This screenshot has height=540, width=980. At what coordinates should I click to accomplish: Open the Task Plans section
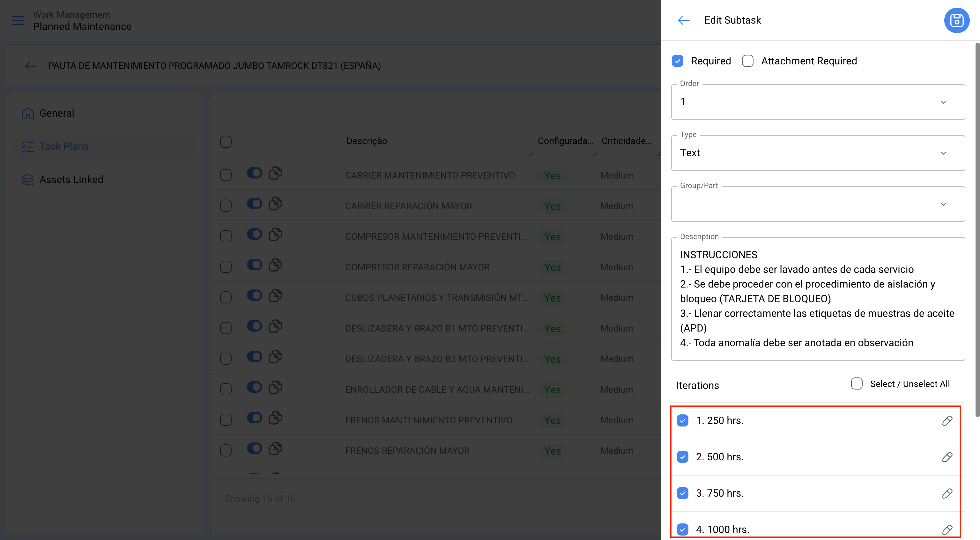(x=104, y=146)
